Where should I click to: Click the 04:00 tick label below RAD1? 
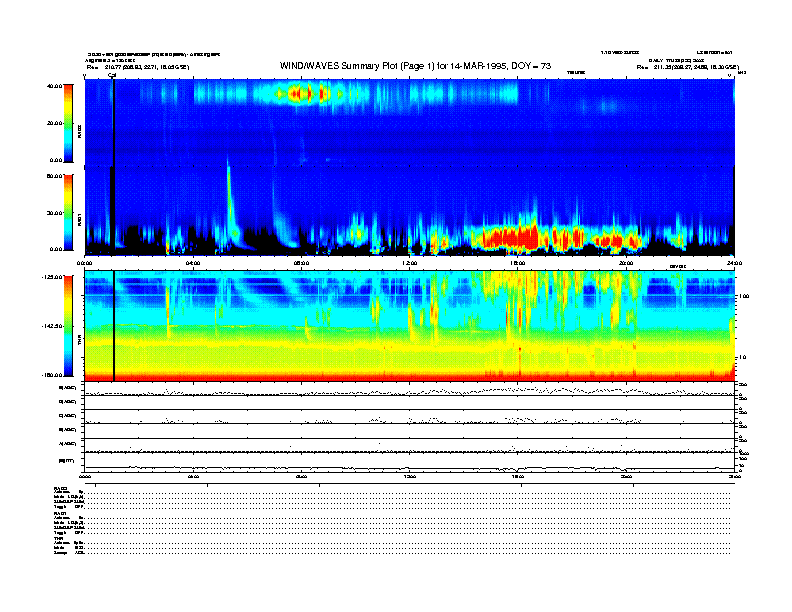(x=193, y=263)
